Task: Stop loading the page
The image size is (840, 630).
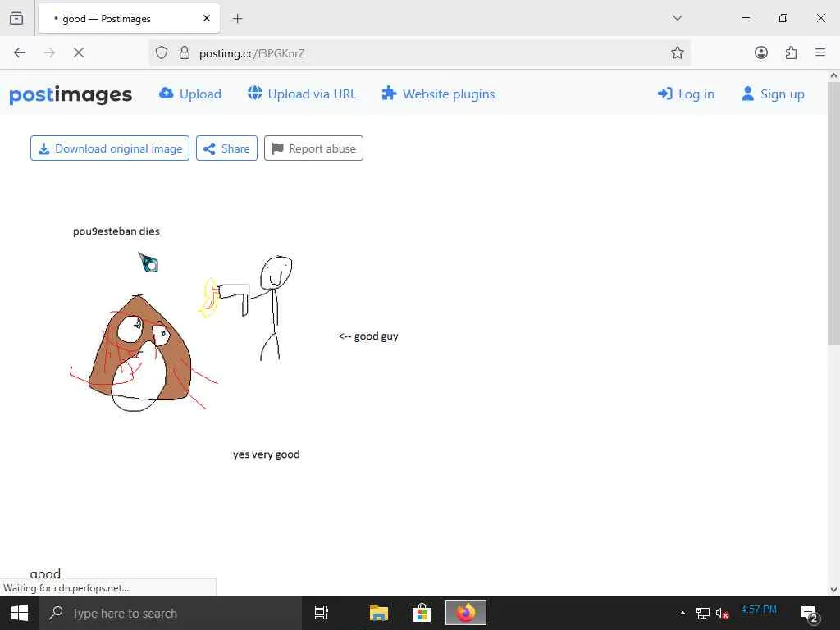Action: click(x=78, y=52)
